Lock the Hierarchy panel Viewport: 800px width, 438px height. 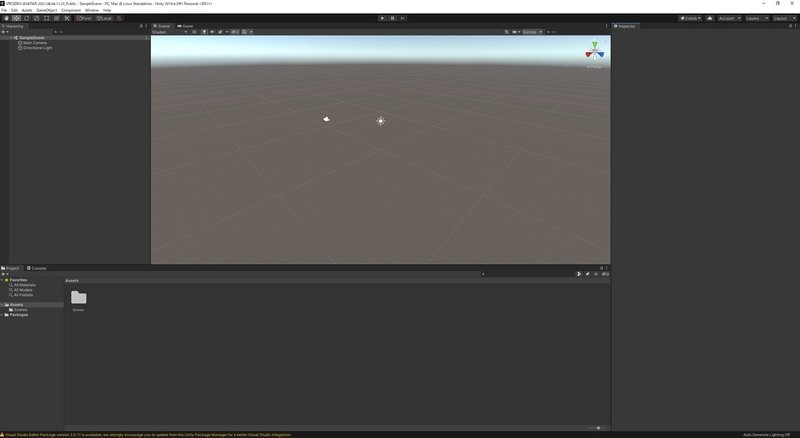[x=141, y=26]
